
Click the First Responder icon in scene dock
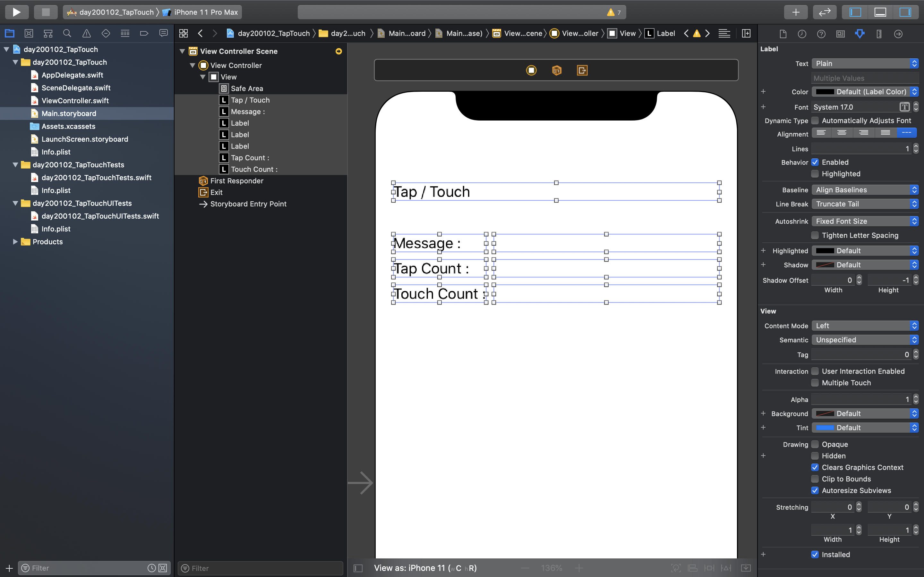(556, 70)
